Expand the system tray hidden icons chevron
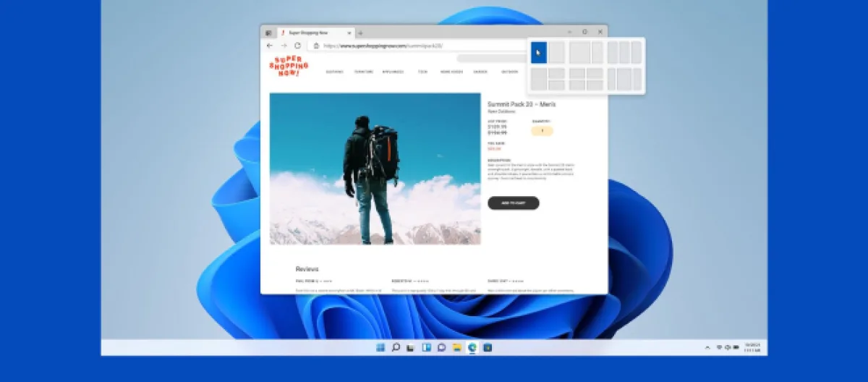 coord(707,348)
